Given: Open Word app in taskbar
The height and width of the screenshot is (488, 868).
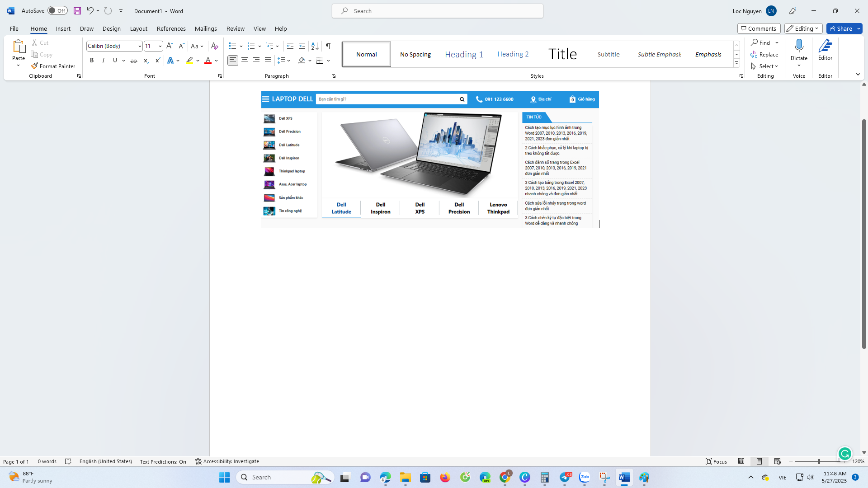Looking at the screenshot, I should tap(624, 477).
